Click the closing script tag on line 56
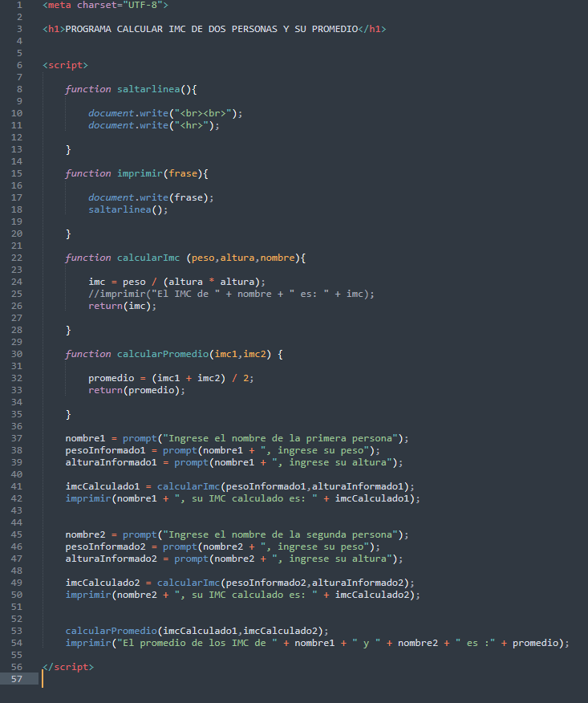Screen dimensions: 588x703 68,667
